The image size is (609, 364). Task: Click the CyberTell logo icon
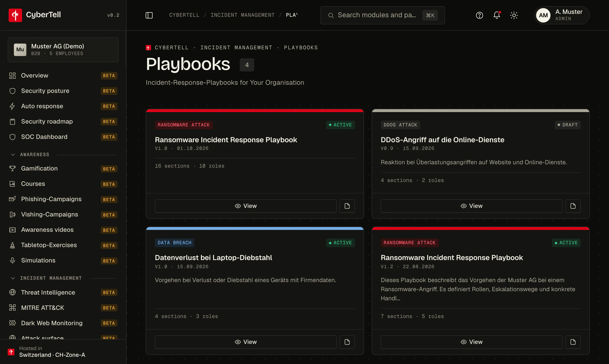(15, 15)
